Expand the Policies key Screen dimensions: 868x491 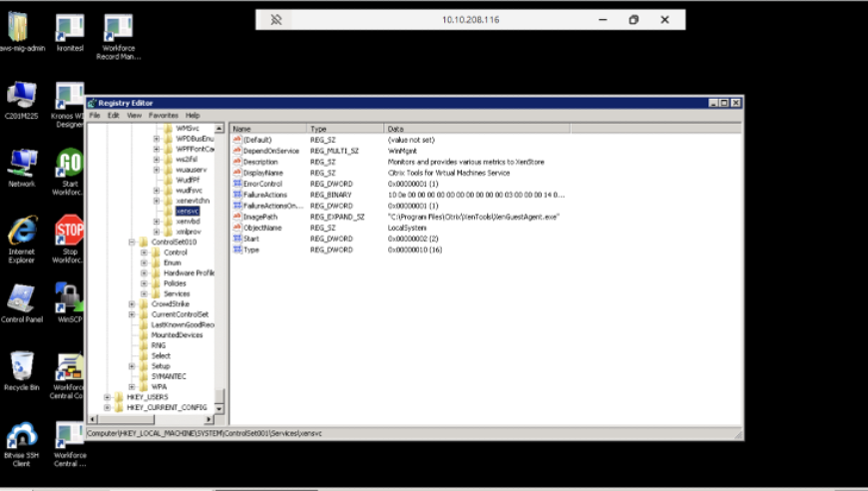(x=144, y=283)
